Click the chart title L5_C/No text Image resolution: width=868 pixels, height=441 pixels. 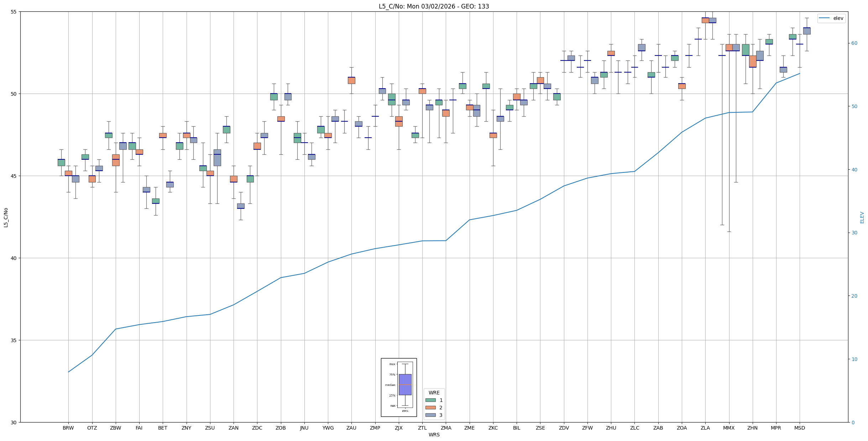[434, 6]
